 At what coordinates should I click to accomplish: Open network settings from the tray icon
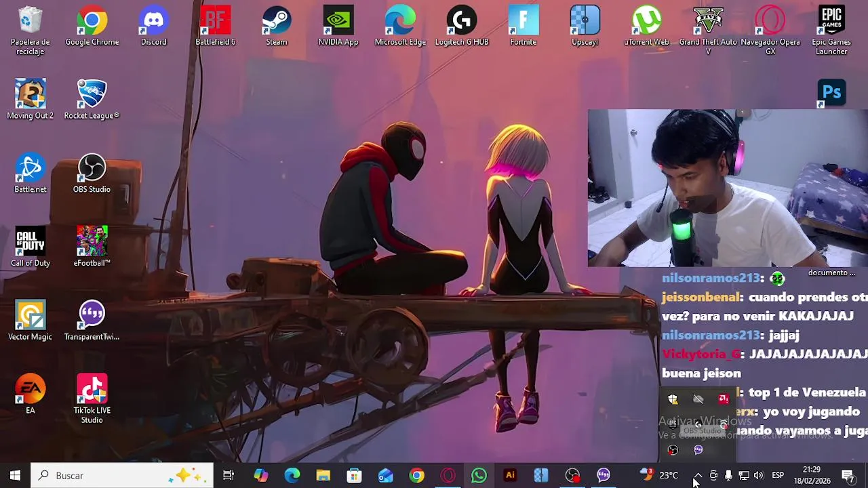point(744,476)
